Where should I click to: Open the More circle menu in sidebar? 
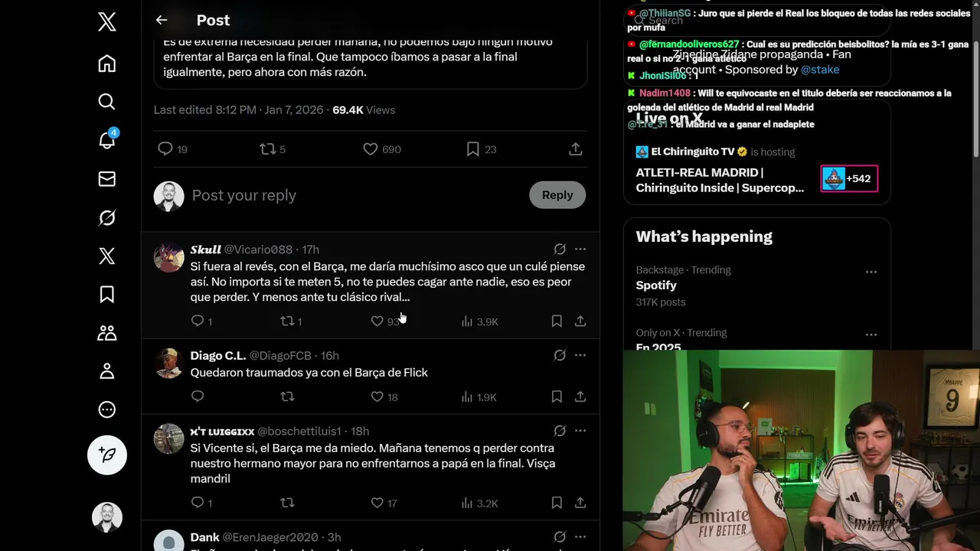[107, 409]
